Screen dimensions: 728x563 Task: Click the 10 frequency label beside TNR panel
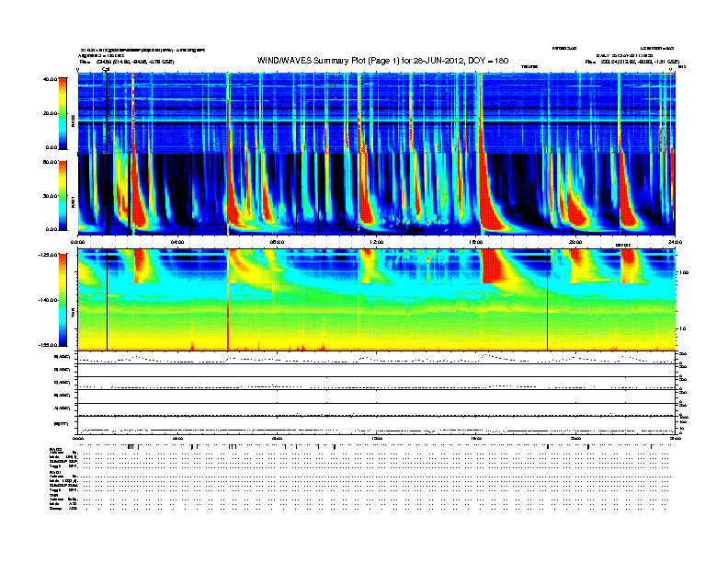tap(682, 328)
